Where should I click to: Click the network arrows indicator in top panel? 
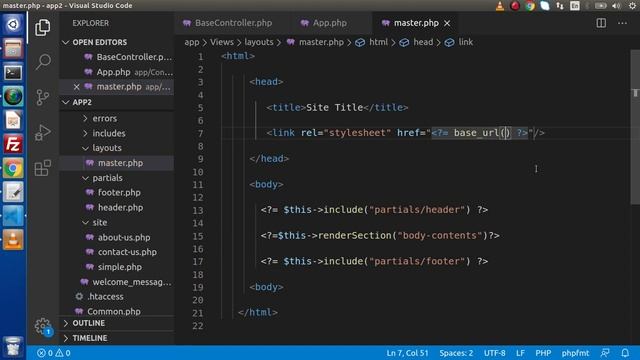point(560,6)
